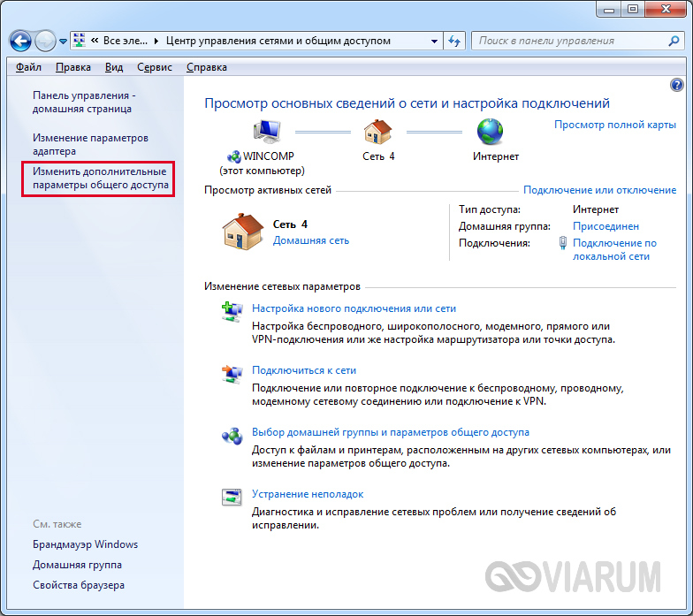Click the Интернет globe icon
The width and height of the screenshot is (693, 616).
(x=490, y=133)
